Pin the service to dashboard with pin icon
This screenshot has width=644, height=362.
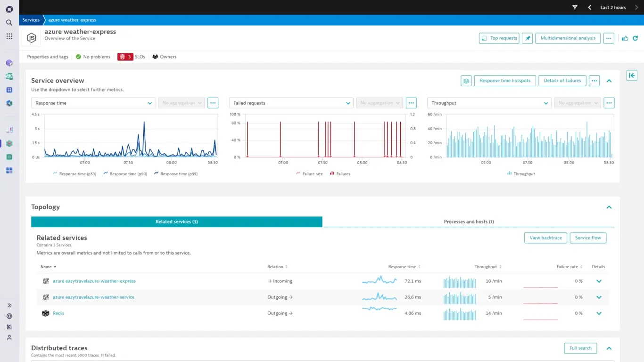[527, 38]
